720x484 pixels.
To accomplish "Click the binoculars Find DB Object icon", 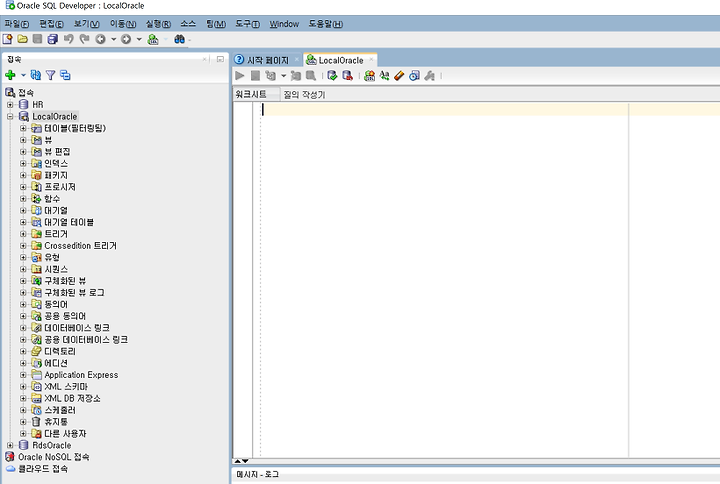I will (179, 39).
